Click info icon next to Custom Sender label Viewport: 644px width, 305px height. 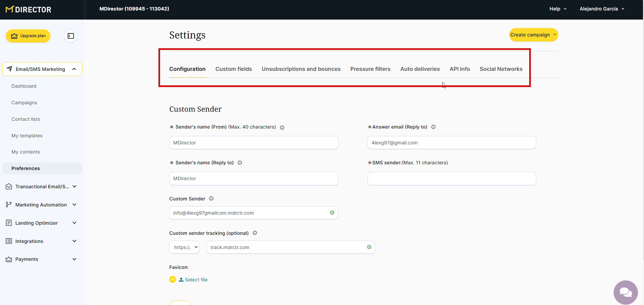click(x=211, y=199)
